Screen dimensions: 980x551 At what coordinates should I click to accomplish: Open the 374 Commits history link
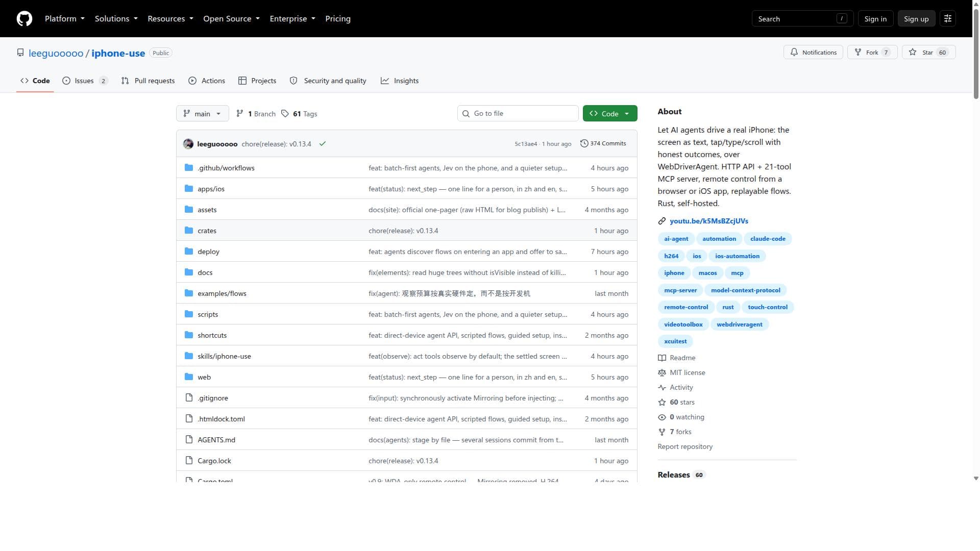(603, 144)
